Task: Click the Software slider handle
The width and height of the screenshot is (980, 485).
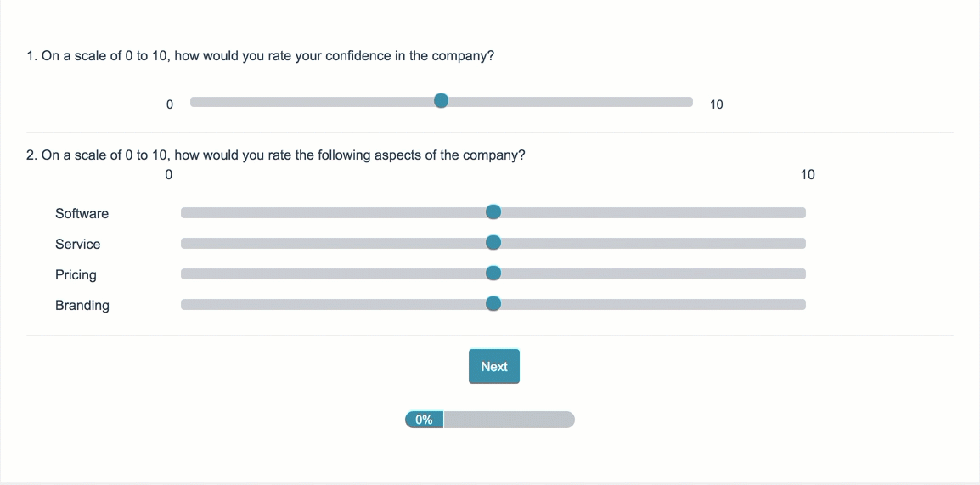Action: [x=493, y=212]
